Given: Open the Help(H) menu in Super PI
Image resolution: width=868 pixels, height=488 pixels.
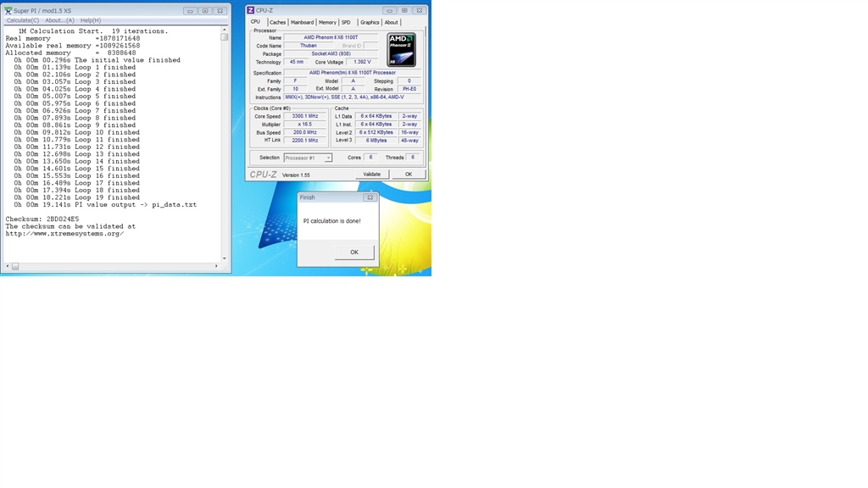Looking at the screenshot, I should tap(90, 20).
